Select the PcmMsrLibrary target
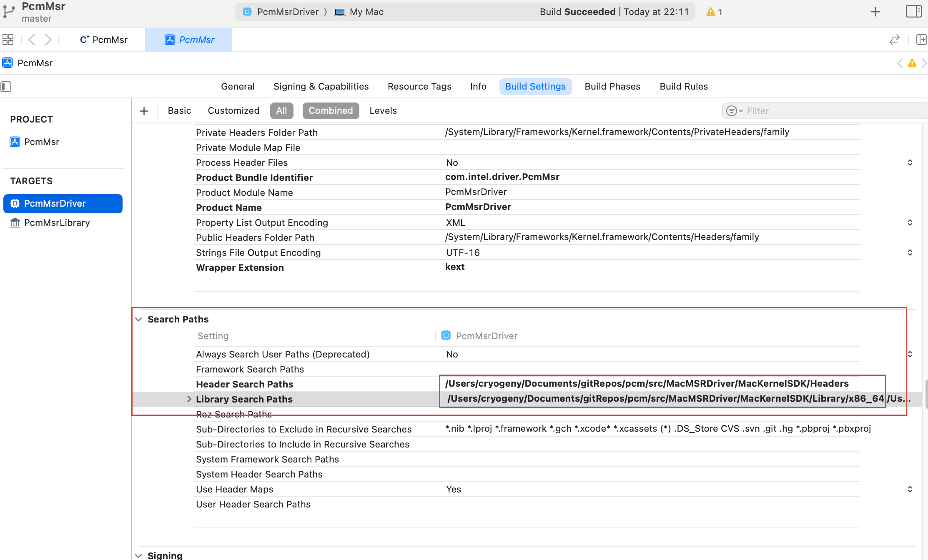 tap(57, 222)
